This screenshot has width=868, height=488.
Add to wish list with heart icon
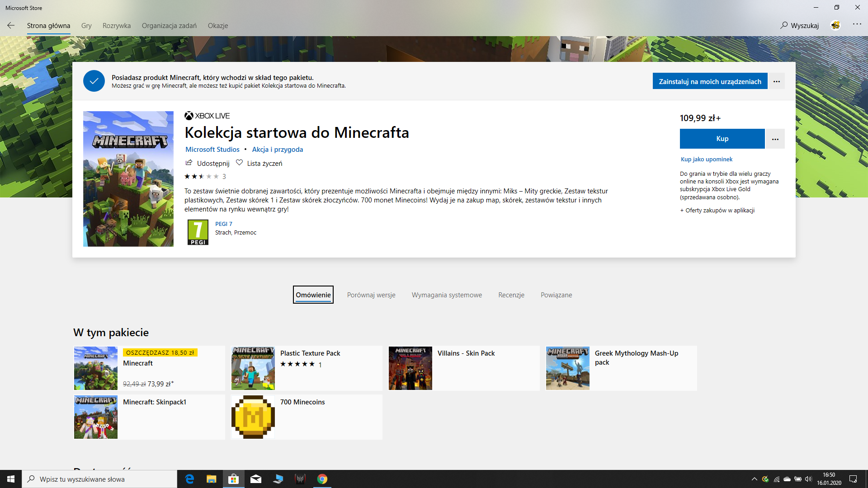click(x=259, y=163)
